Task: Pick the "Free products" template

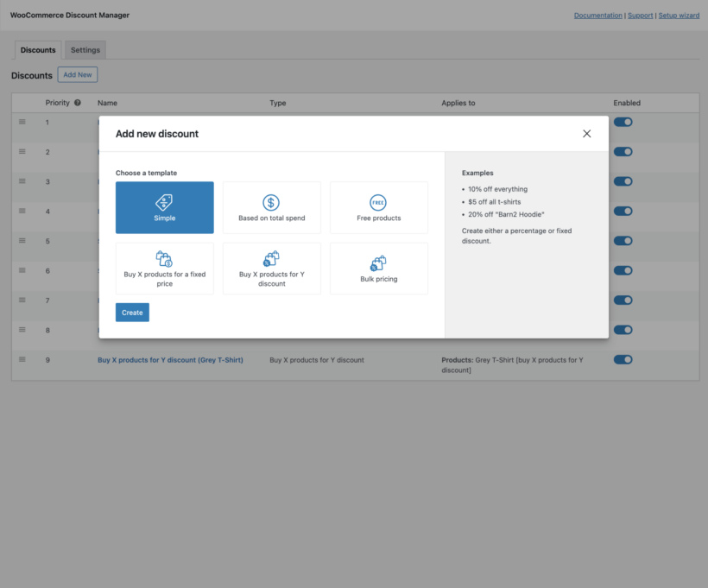Action: point(378,207)
